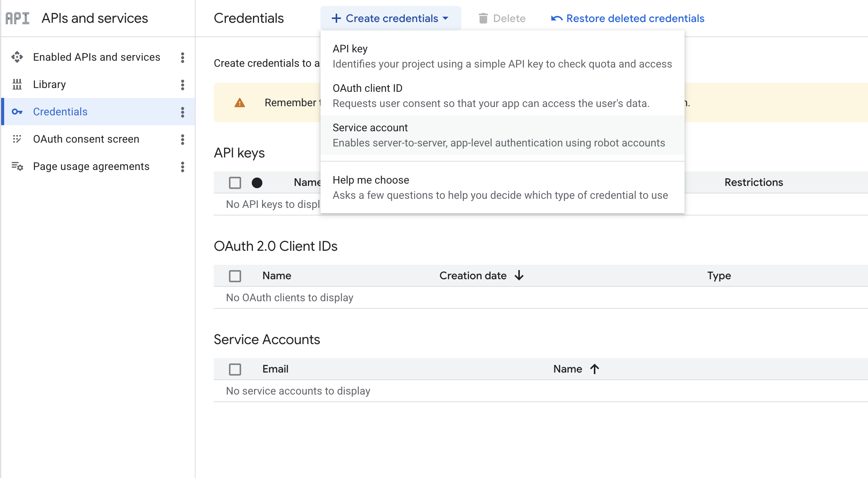The height and width of the screenshot is (478, 868).
Task: Click the Email column header
Action: pyautogui.click(x=275, y=369)
